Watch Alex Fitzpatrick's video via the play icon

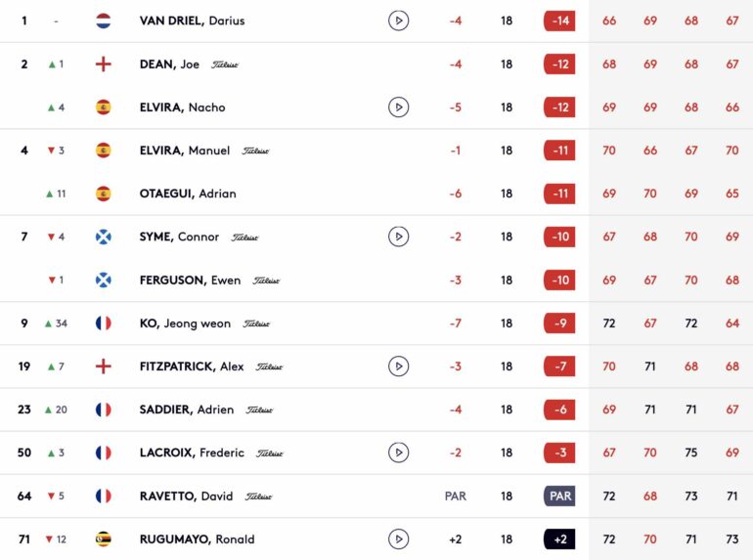pos(398,366)
